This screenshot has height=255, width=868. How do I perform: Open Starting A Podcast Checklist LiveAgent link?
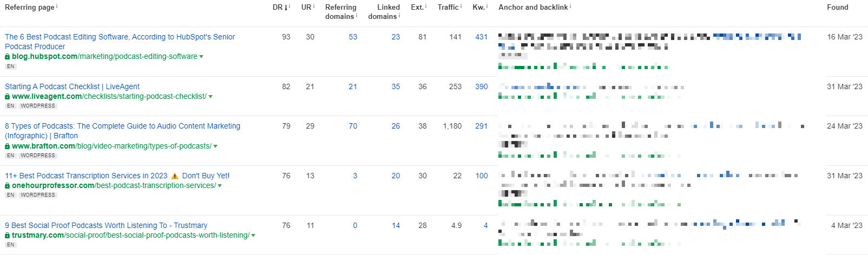[x=72, y=86]
